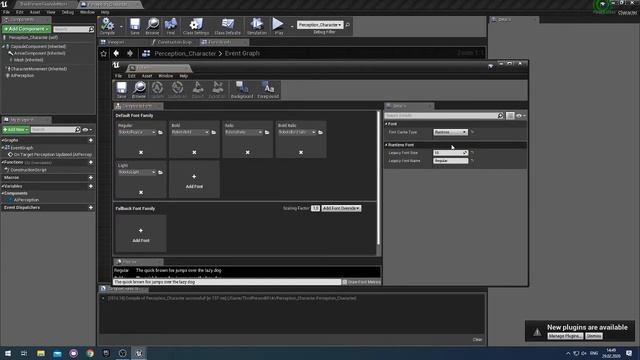Clear the compiler results log
The width and height of the screenshot is (640, 360).
point(477,340)
